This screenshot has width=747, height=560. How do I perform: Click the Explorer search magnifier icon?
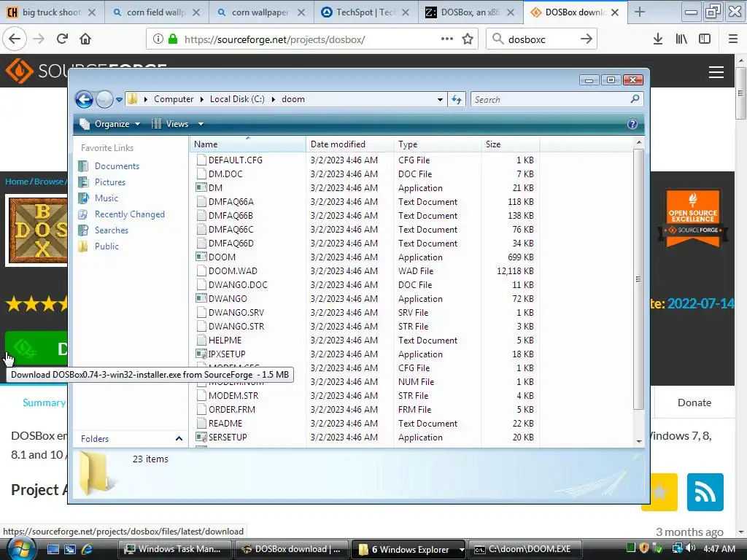tap(635, 99)
